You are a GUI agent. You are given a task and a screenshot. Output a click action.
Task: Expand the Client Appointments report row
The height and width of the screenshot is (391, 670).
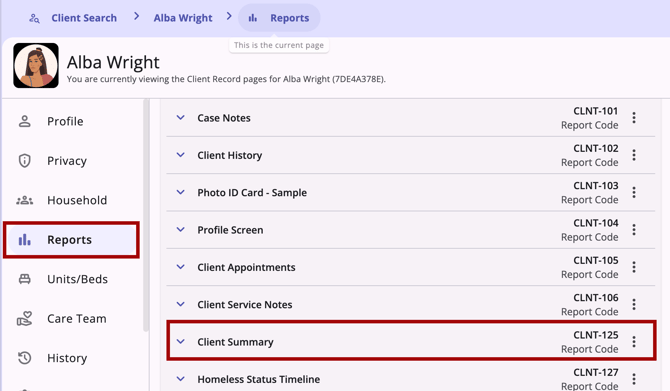point(181,267)
